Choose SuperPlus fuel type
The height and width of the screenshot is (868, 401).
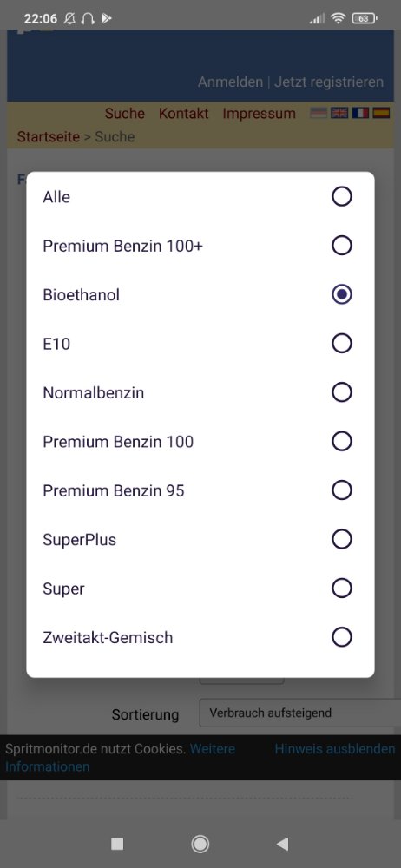[x=200, y=540]
